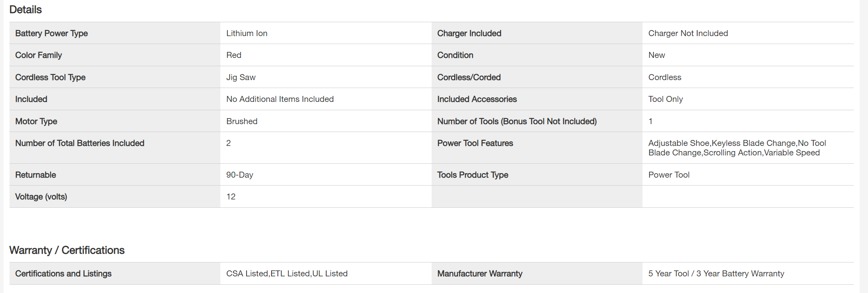
Task: Click the Voltage (volts) label
Action: tap(41, 197)
